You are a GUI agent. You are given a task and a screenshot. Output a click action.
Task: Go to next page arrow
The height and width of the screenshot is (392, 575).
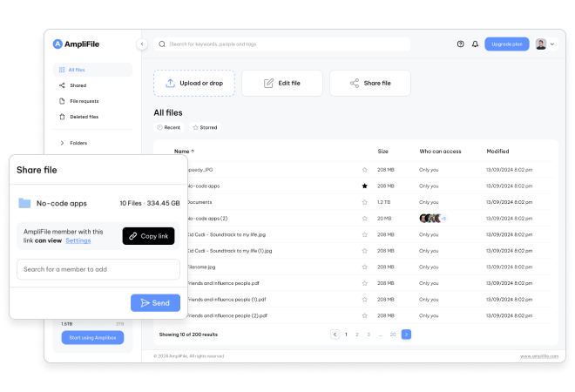click(x=406, y=334)
